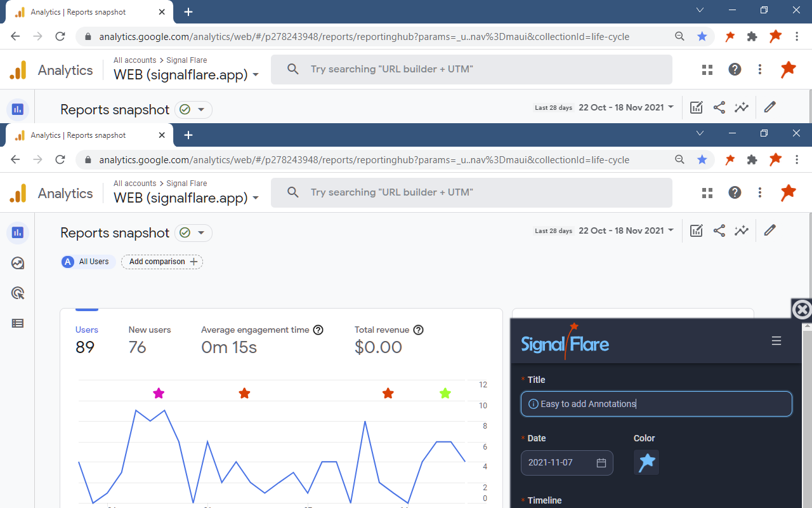Click help icon next to Total revenue

(418, 330)
